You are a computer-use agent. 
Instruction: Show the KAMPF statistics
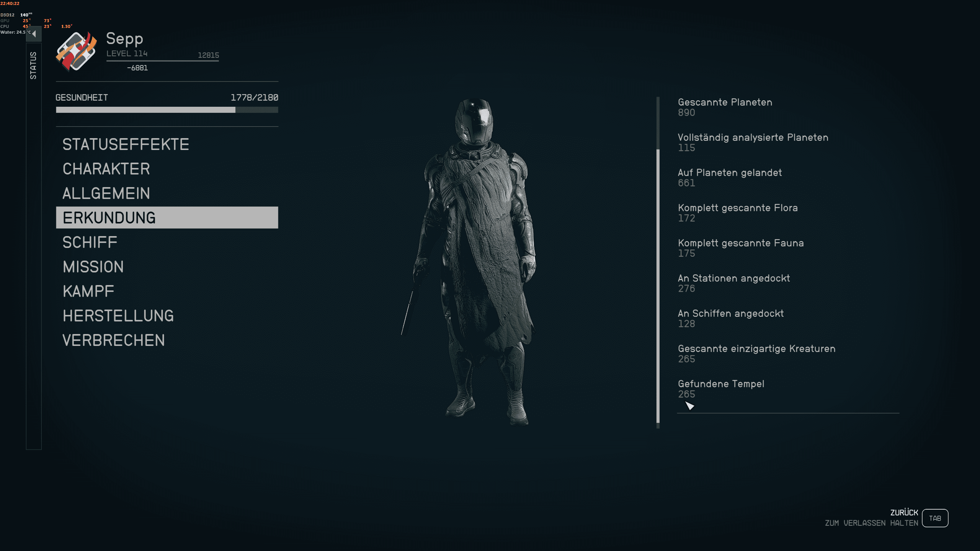click(x=167, y=291)
